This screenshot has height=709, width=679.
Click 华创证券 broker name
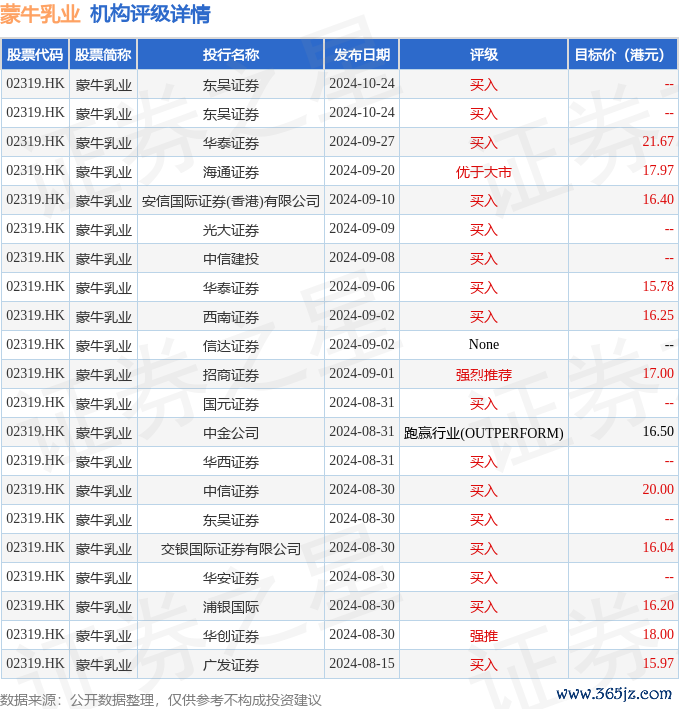(x=231, y=636)
